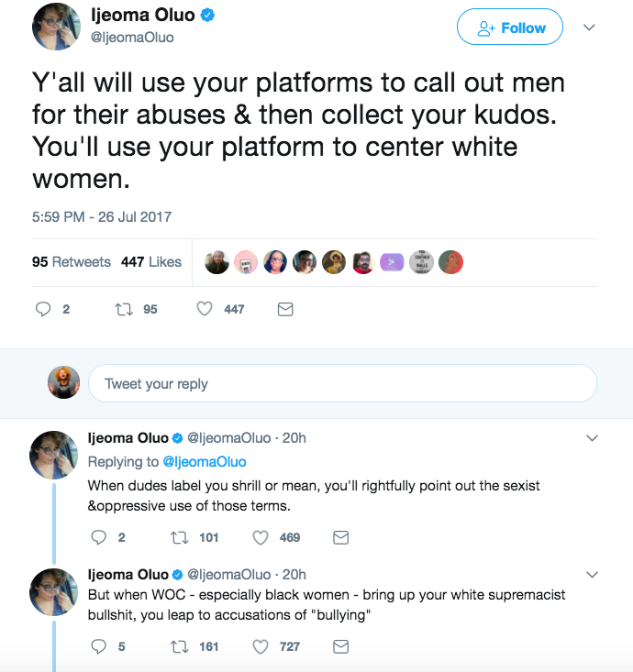The image size is (633, 672).
Task: Reply to the tweet with 5 replies
Action: click(x=99, y=646)
